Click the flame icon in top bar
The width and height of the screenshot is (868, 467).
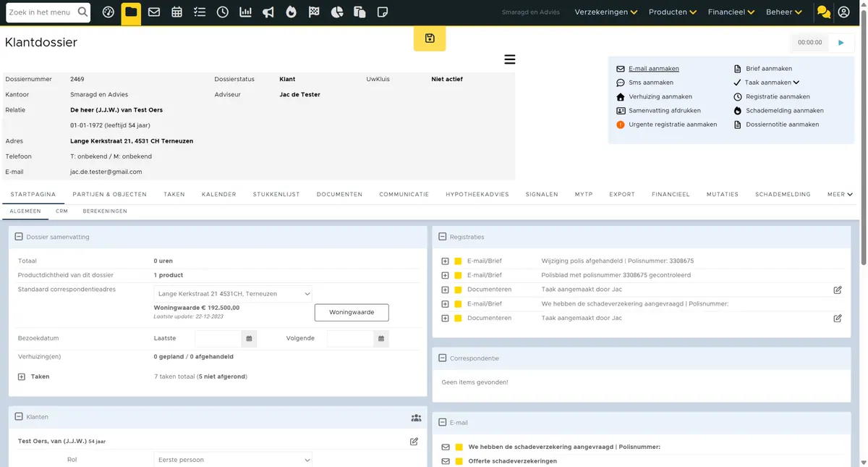[x=291, y=12]
